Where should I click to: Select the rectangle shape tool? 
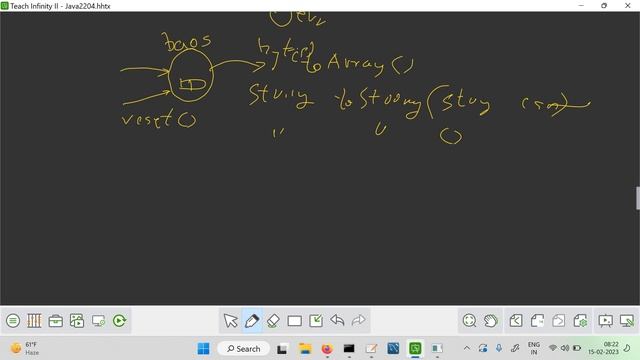coord(294,321)
